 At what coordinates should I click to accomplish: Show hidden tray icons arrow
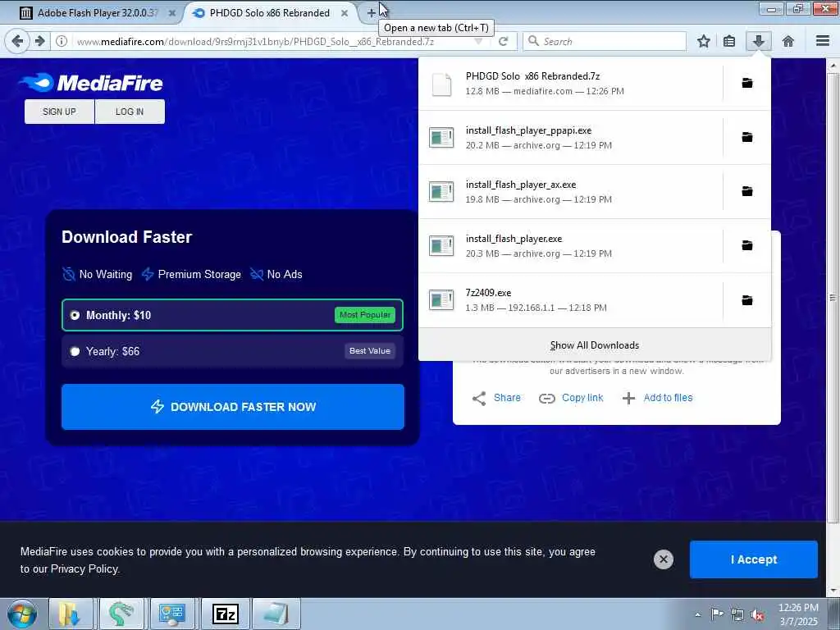point(697,615)
